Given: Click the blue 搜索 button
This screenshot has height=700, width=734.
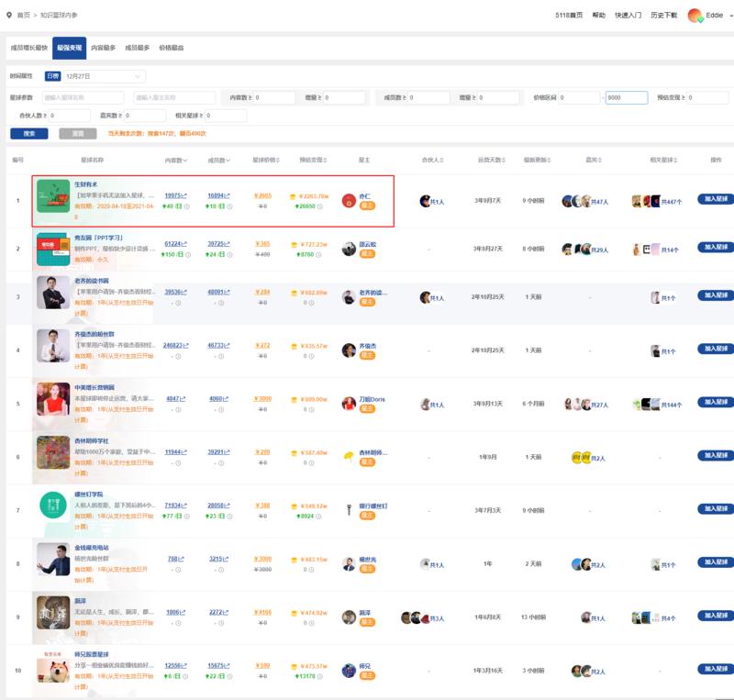Looking at the screenshot, I should [x=28, y=133].
